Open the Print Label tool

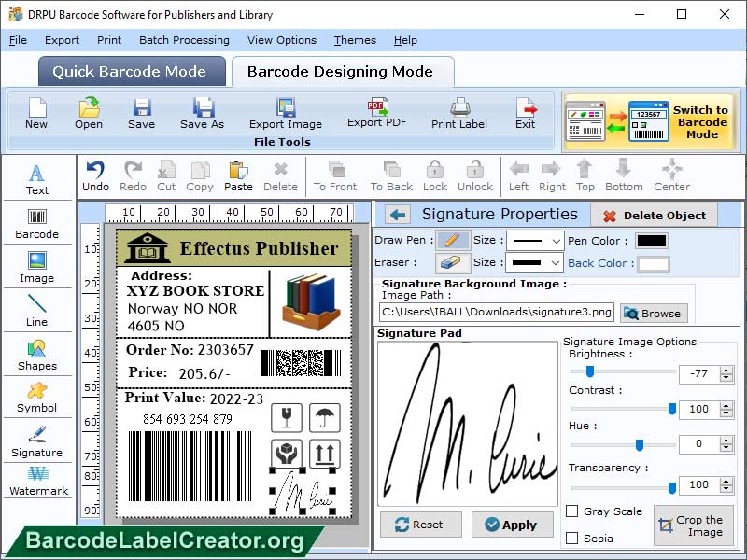pos(458,114)
